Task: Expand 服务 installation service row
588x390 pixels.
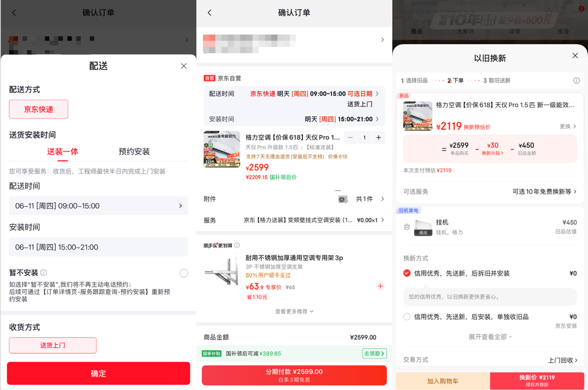Action: [x=294, y=220]
